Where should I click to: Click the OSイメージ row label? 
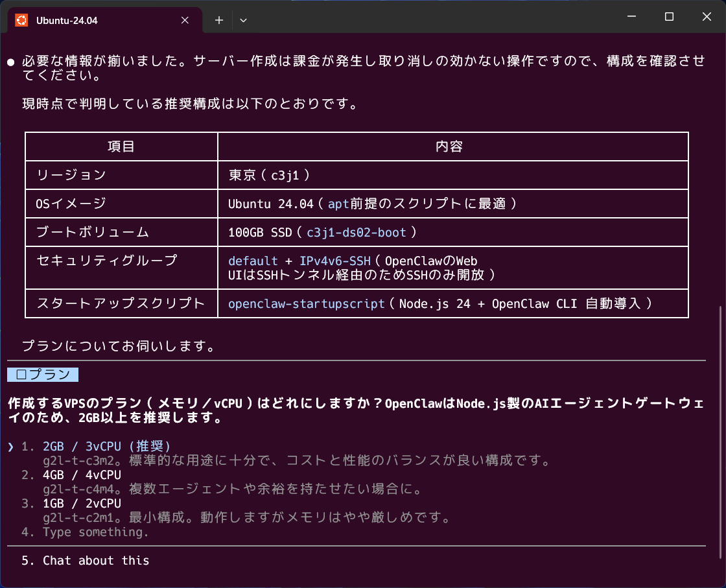(71, 204)
